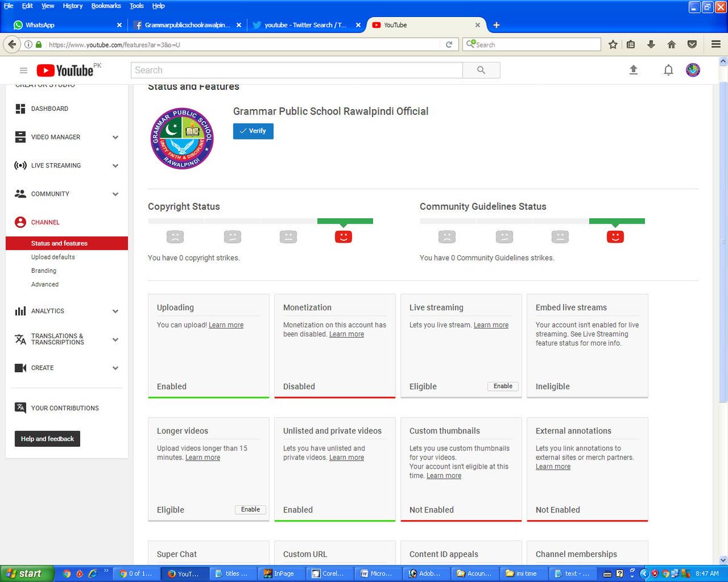Screen dimensions: 728x582
Task: Click the Translations & Transcriptions icon
Action: click(21, 339)
